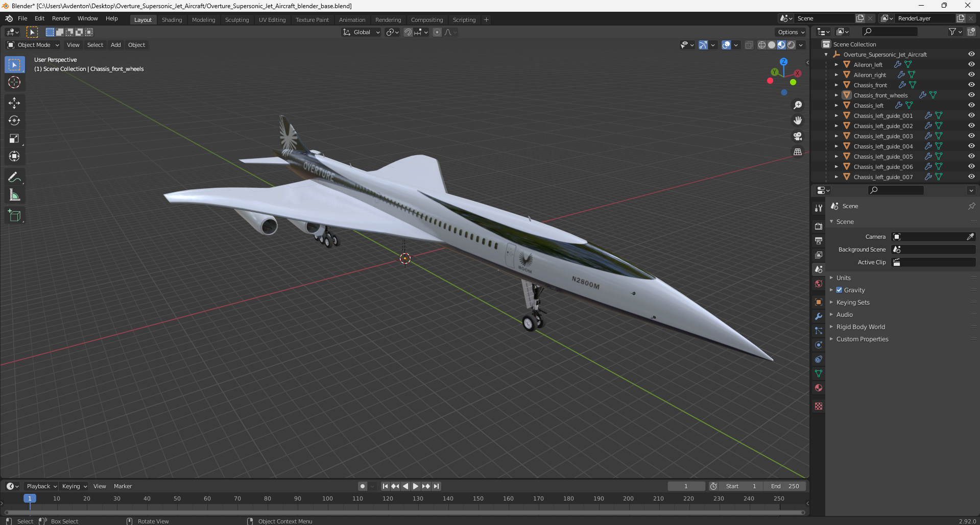This screenshot has height=525, width=980.
Task: Open the Global transform orientation dropdown
Action: (362, 32)
